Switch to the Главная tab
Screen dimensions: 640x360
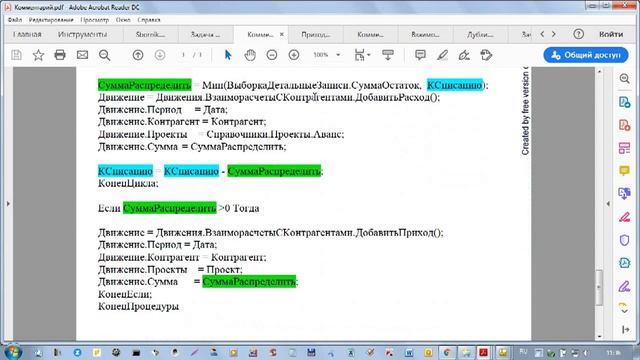[x=27, y=34]
